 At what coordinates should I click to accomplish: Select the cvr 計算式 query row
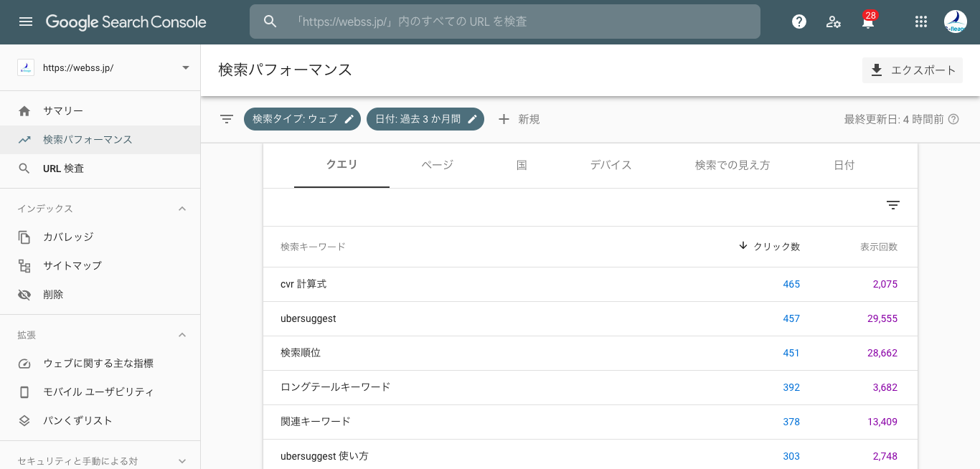590,285
